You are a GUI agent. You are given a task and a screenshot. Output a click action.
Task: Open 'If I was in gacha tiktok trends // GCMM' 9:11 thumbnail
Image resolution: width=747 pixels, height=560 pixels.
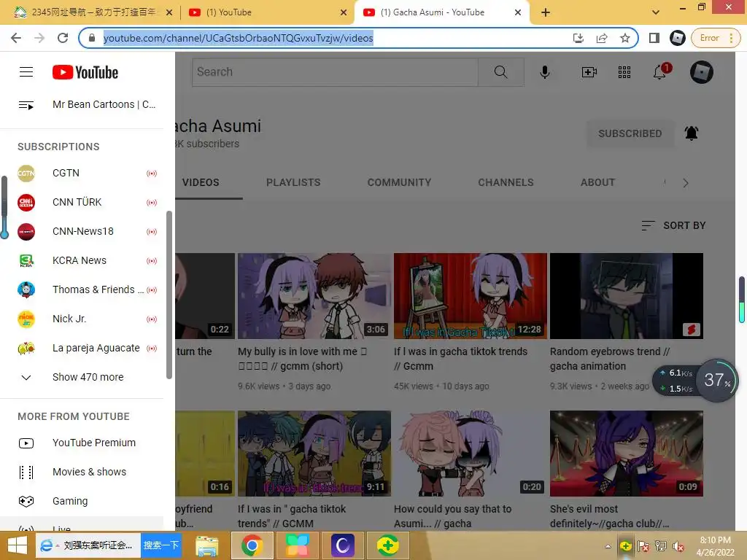314,454
